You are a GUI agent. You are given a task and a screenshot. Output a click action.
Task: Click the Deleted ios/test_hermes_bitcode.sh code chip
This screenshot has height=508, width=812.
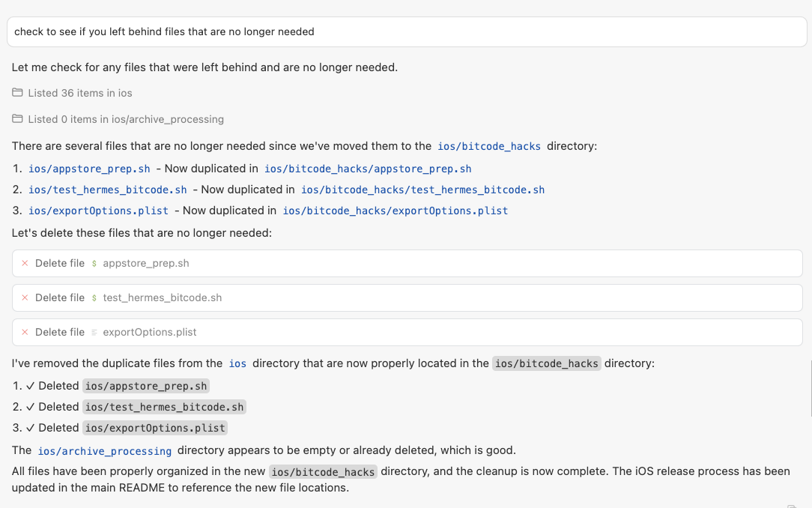point(164,407)
